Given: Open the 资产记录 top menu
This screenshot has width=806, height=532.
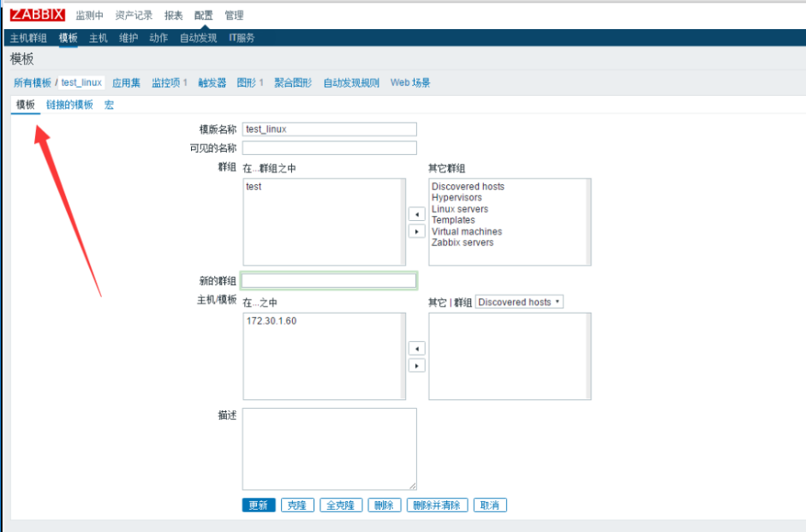Looking at the screenshot, I should (x=134, y=15).
